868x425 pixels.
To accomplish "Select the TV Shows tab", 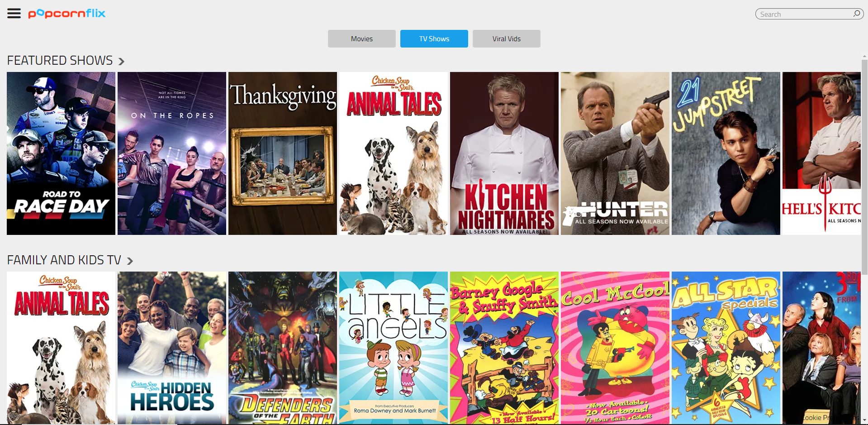I will click(x=434, y=39).
